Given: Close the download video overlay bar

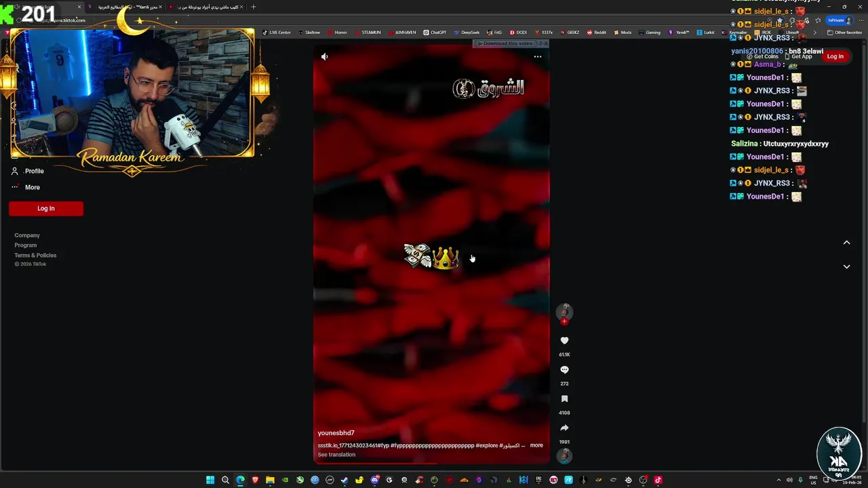Looking at the screenshot, I should [546, 43].
